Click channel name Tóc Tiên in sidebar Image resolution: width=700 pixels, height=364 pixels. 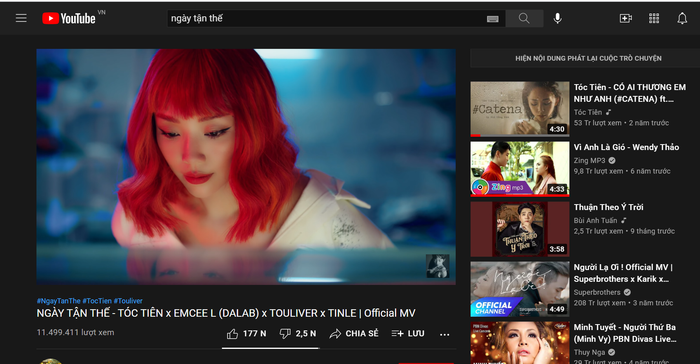[588, 112]
